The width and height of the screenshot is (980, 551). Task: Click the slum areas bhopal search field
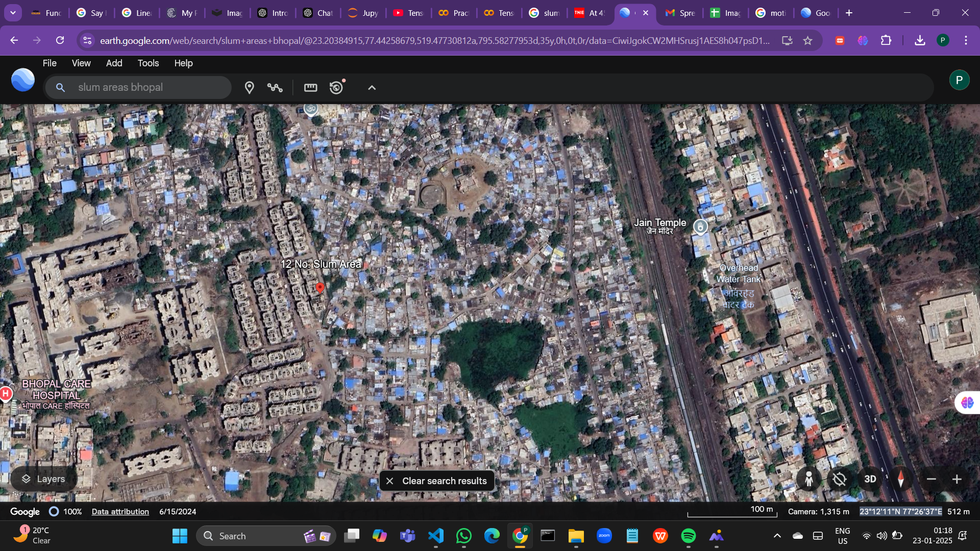tap(138, 88)
